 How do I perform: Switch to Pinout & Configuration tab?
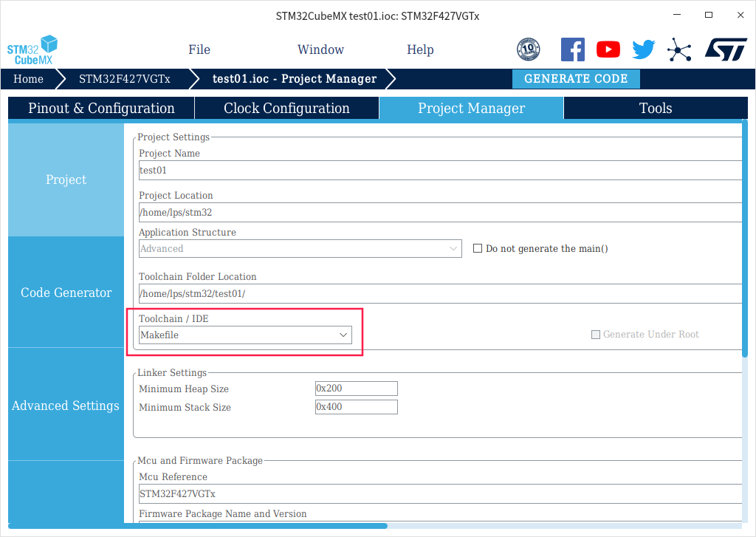coord(101,108)
